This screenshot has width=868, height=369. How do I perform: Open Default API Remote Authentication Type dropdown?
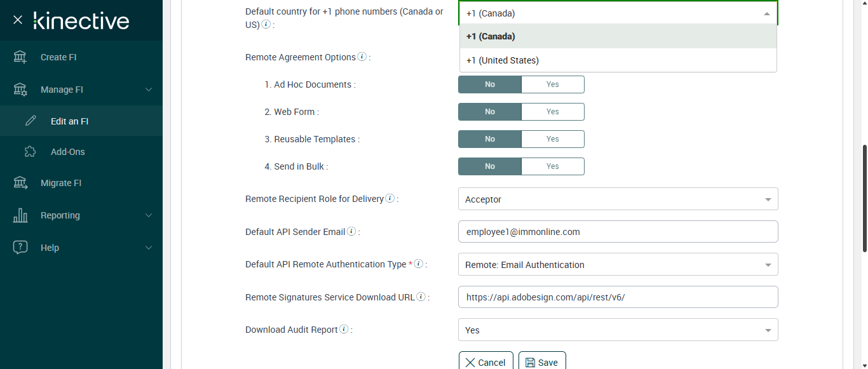[x=618, y=265]
